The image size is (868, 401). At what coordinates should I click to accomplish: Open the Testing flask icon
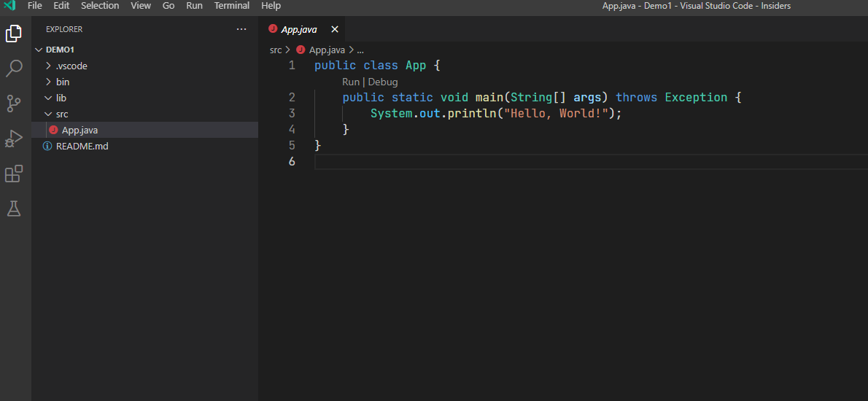pyautogui.click(x=14, y=209)
